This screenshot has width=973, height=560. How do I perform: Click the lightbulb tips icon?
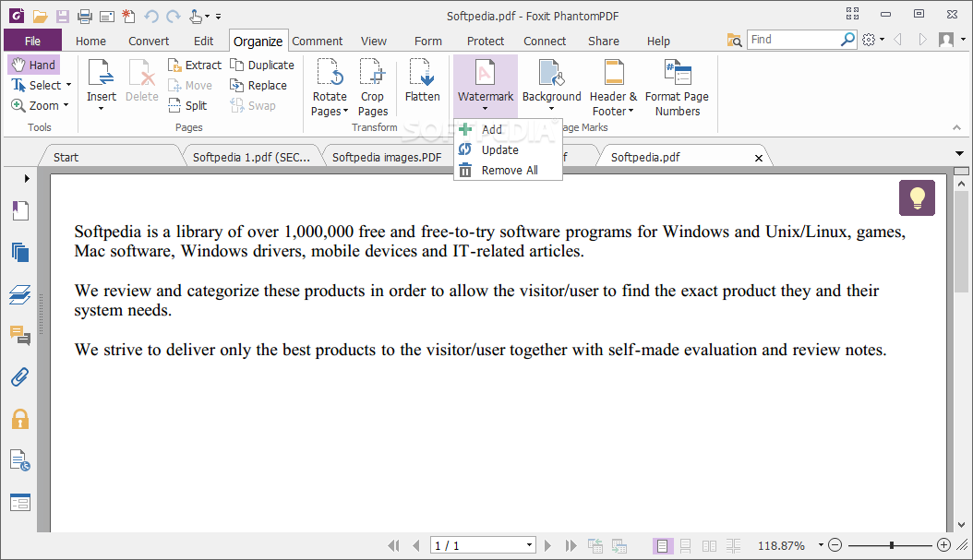click(x=917, y=197)
